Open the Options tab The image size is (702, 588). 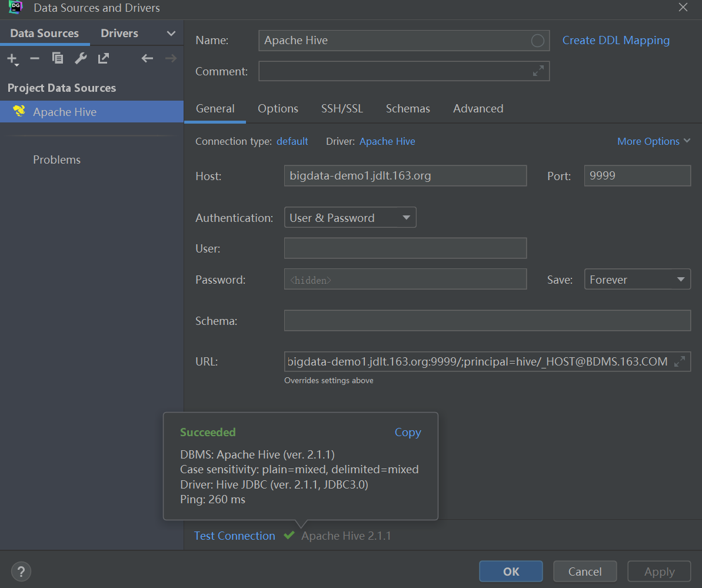[x=278, y=108]
